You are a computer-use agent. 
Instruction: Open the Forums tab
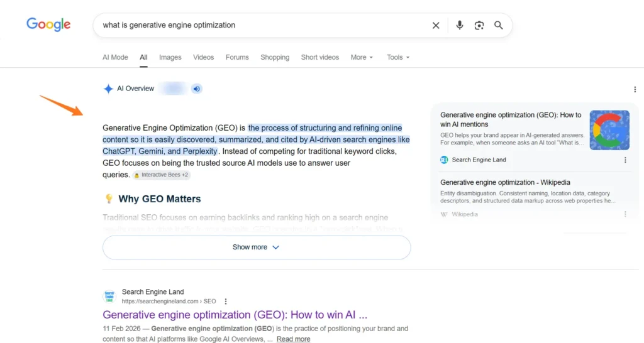(x=237, y=57)
